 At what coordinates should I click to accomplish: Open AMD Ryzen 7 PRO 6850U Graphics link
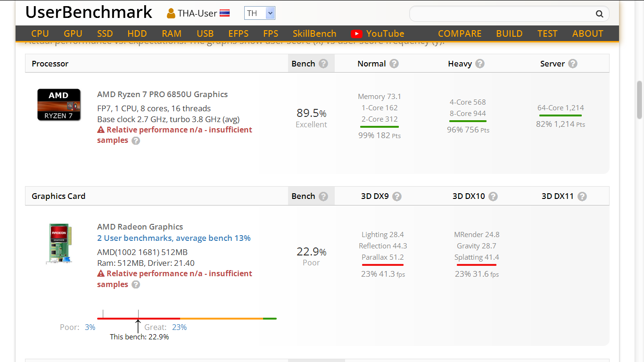pyautogui.click(x=162, y=94)
